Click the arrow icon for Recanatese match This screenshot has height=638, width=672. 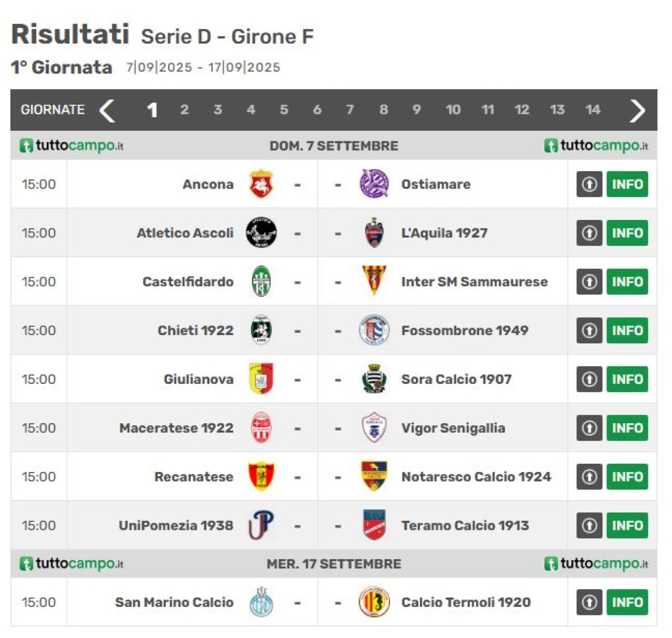click(x=589, y=477)
